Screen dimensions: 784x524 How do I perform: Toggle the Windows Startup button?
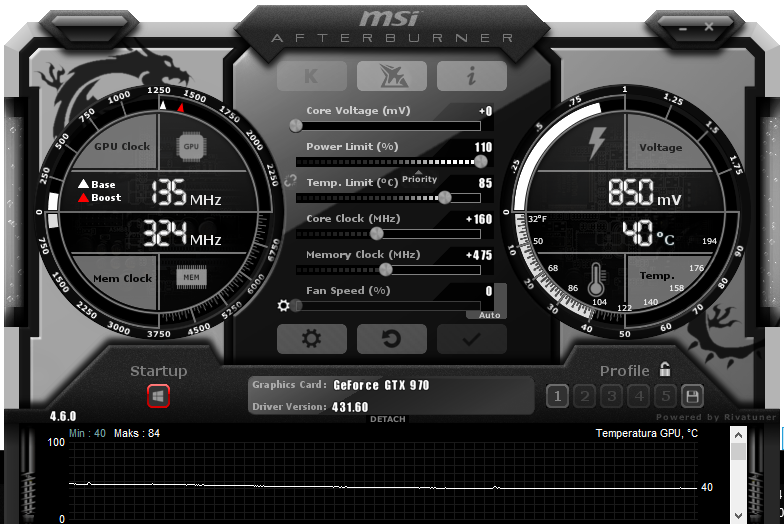click(x=158, y=396)
